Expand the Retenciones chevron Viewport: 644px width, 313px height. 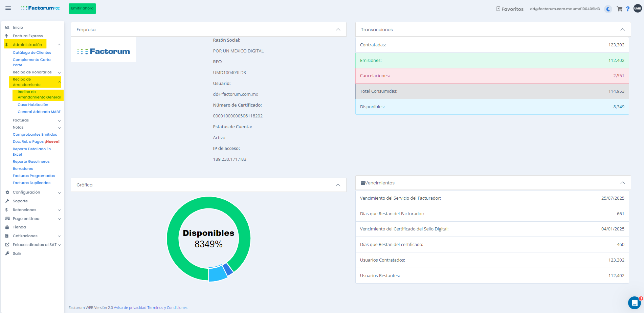(59, 210)
